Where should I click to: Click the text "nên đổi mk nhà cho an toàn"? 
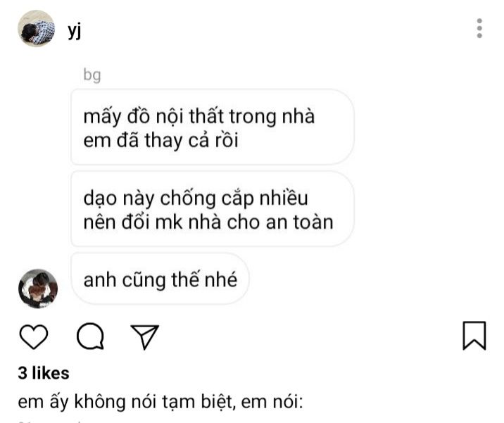coord(208,222)
